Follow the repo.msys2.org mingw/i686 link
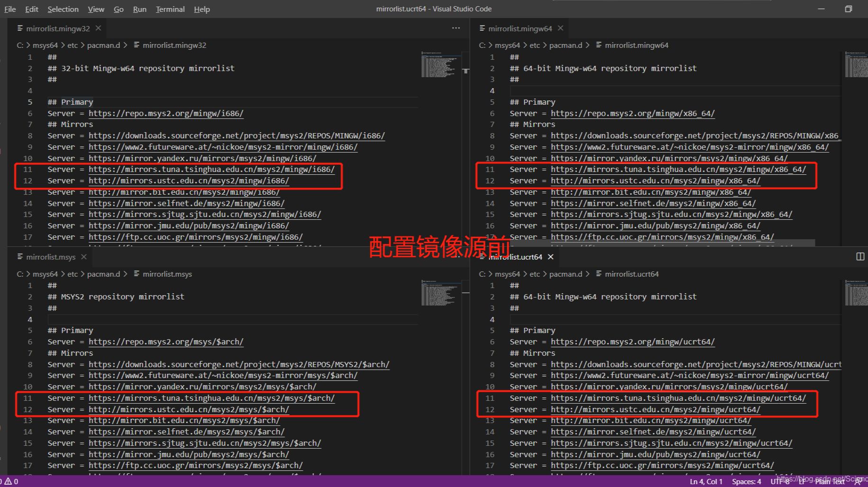Viewport: 868px width, 487px height. coord(166,113)
